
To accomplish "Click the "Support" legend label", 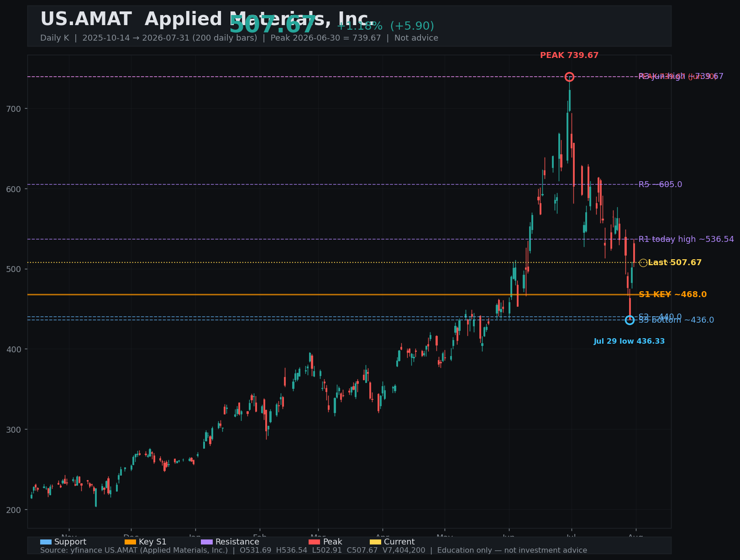I will pos(70,542).
